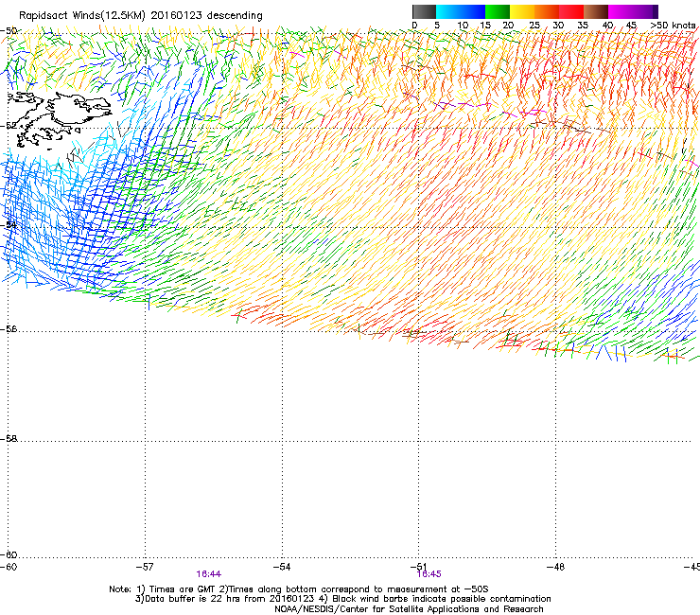The height and width of the screenshot is (615, 700).
Task: Click the orange 25-30 knots legend swatch
Action: [x=547, y=11]
